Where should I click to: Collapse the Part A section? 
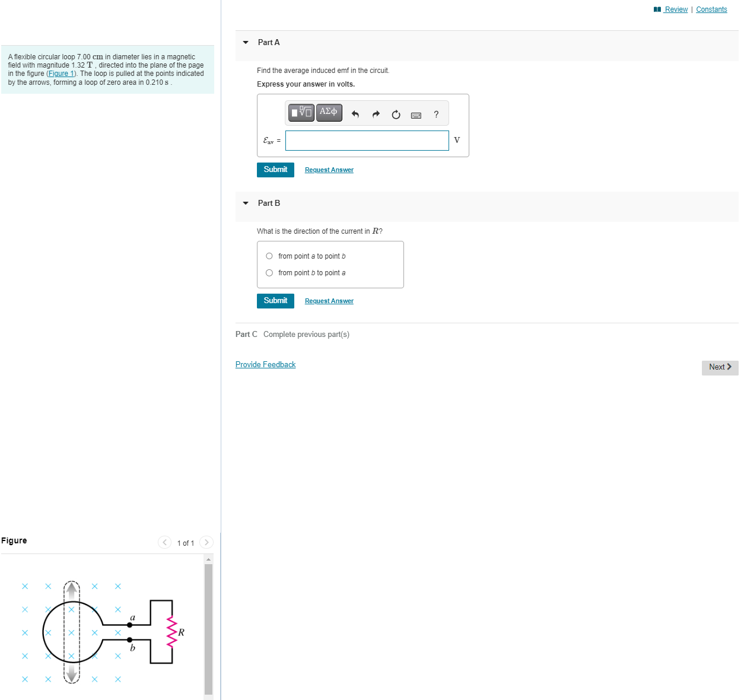(245, 42)
